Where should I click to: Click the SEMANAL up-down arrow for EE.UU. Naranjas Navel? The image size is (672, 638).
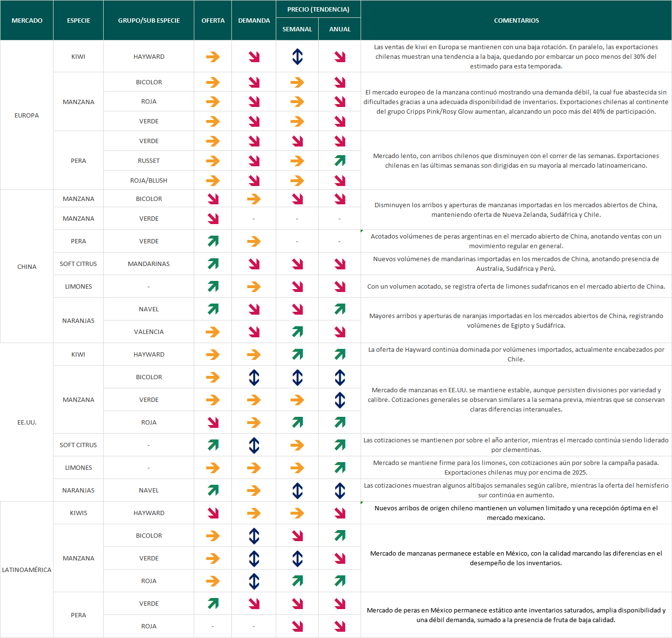[x=297, y=491]
